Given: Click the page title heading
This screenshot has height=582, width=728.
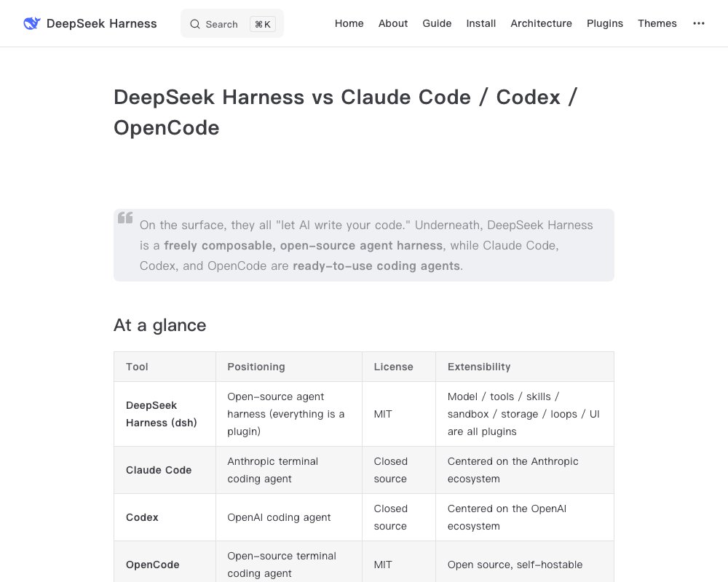Looking at the screenshot, I should [x=345, y=112].
